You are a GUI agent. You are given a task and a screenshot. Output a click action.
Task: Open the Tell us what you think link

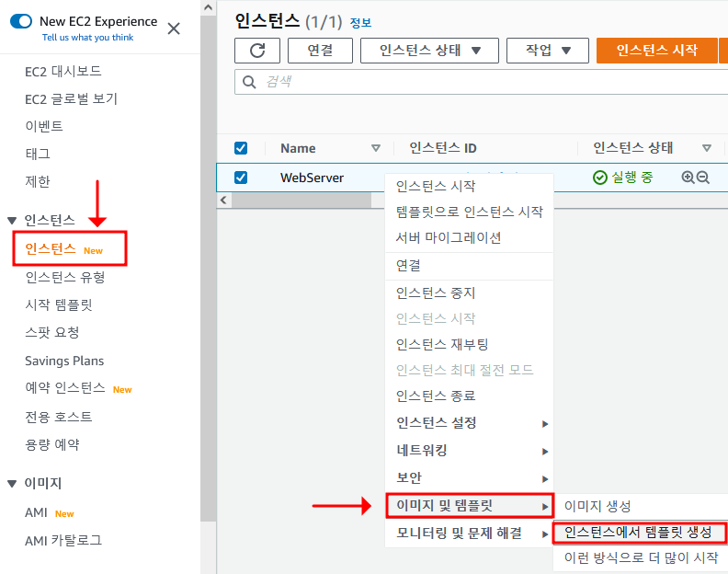tap(87, 38)
